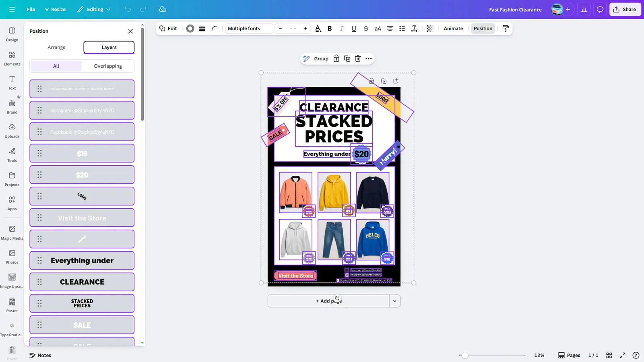Toggle underline formatting

click(x=353, y=29)
